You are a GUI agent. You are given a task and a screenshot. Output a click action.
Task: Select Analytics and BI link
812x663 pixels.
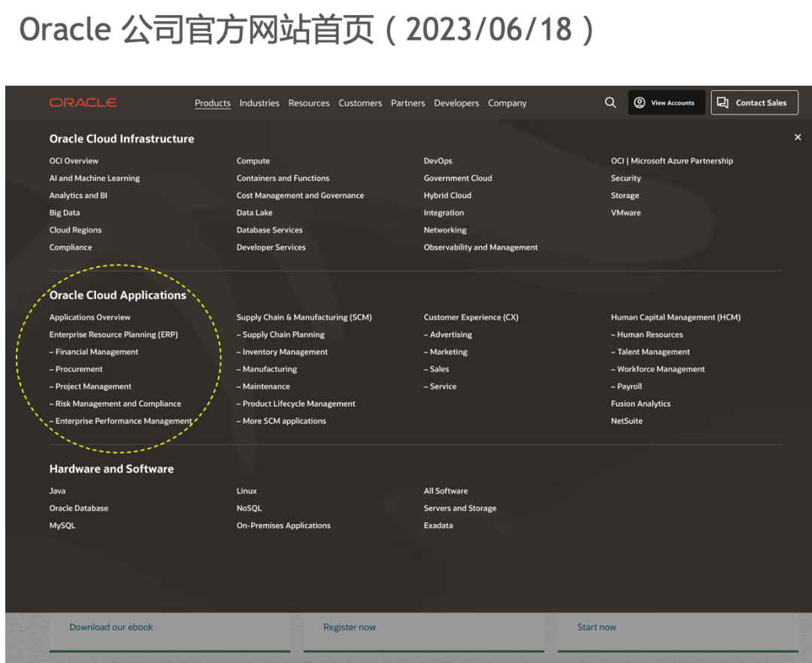78,195
